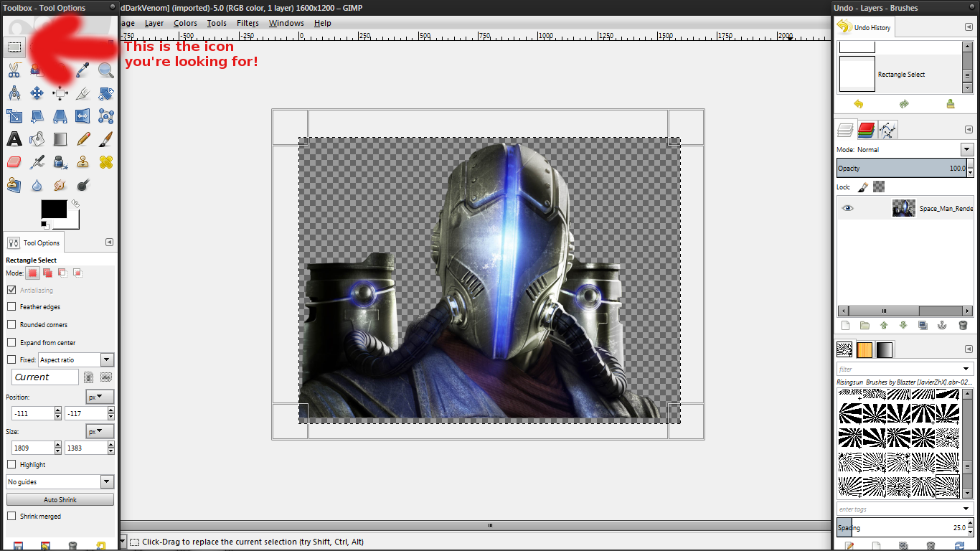This screenshot has height=551, width=980.
Task: Click the black foreground color swatch
Action: point(53,209)
